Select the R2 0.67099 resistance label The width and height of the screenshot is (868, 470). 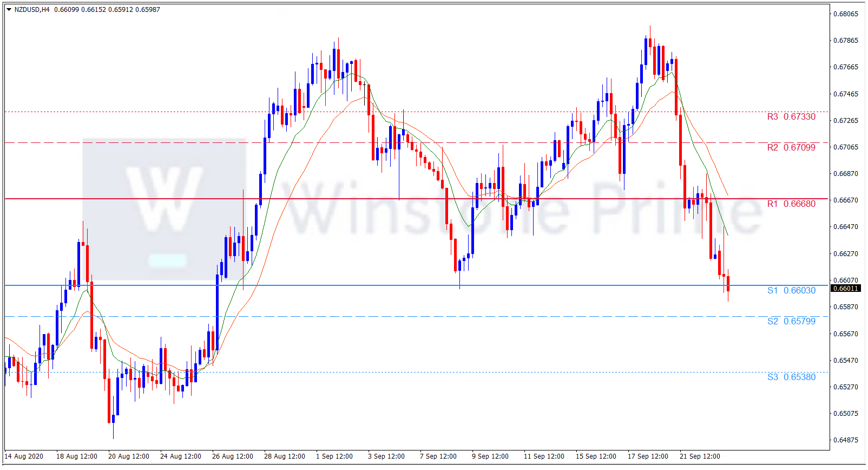(x=791, y=148)
